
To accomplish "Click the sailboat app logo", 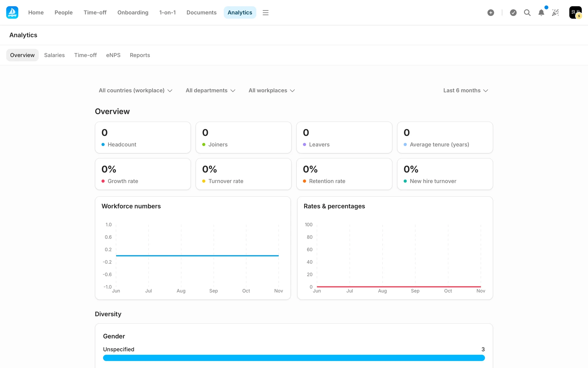I will (12, 13).
